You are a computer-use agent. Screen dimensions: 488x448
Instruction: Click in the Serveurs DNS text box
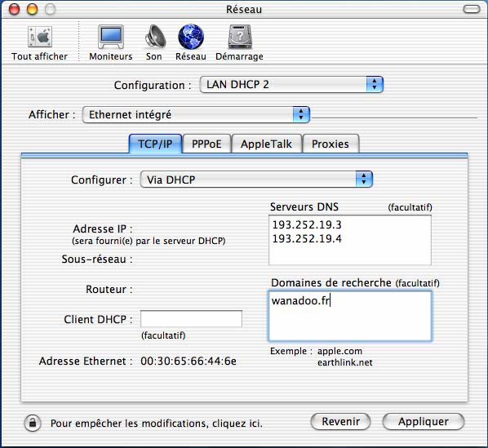pos(350,240)
